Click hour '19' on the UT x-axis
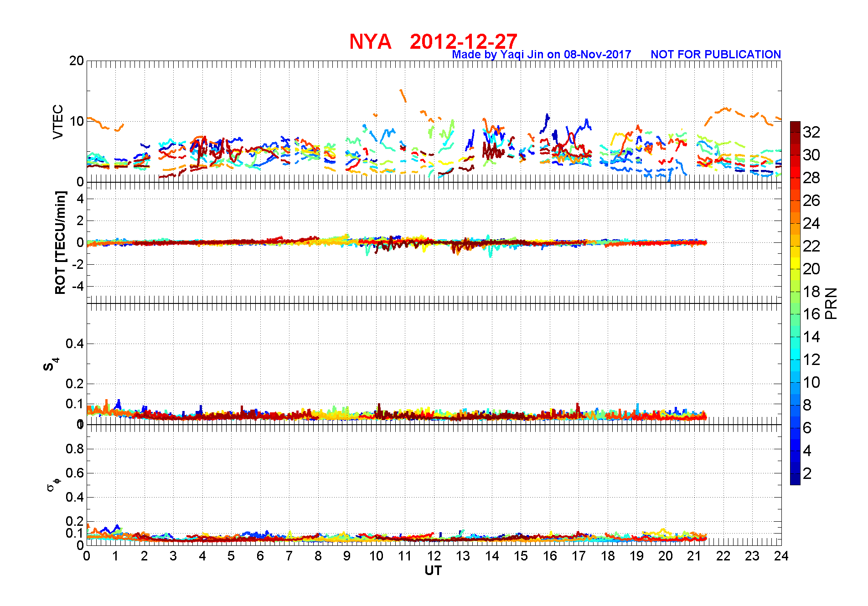 point(636,556)
